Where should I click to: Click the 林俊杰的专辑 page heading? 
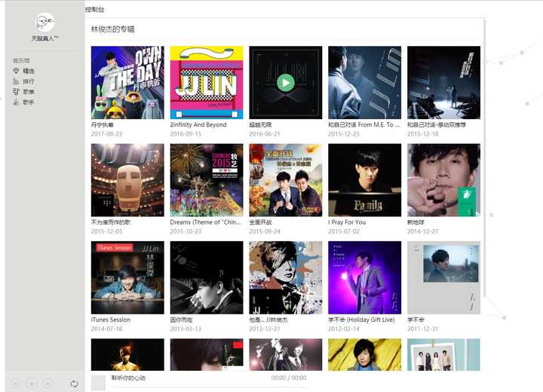[x=113, y=29]
